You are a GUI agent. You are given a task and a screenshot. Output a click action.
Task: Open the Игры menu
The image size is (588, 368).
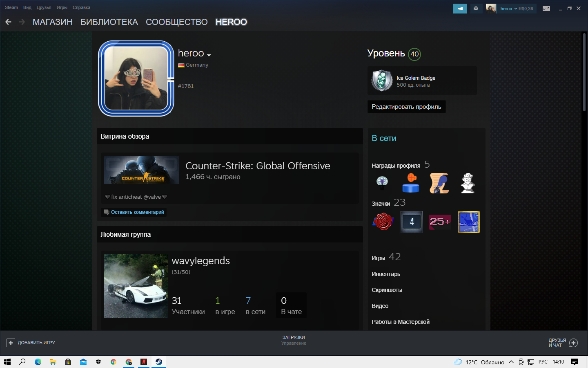tap(62, 7)
